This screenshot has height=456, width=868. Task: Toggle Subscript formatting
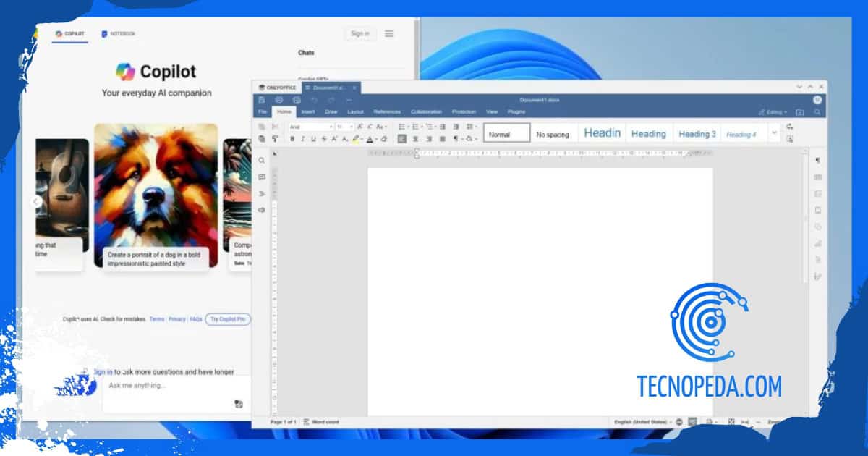pyautogui.click(x=344, y=139)
